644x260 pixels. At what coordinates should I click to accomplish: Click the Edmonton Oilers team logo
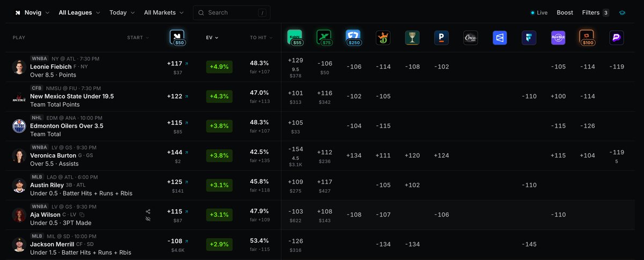(x=19, y=126)
